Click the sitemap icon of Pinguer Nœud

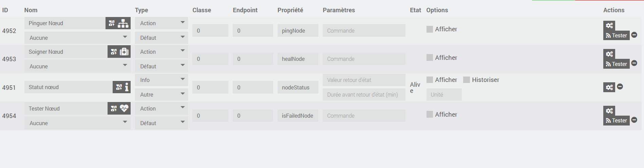[123, 23]
